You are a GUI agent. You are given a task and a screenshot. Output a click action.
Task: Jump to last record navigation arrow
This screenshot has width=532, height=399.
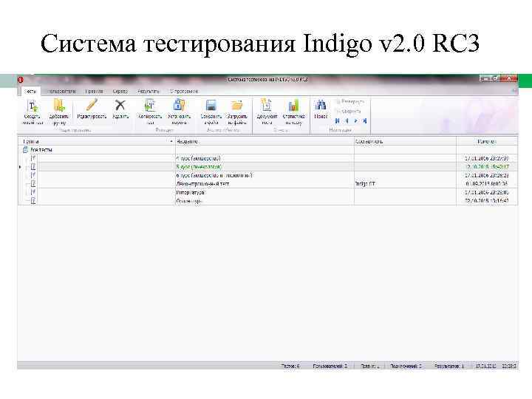[365, 120]
